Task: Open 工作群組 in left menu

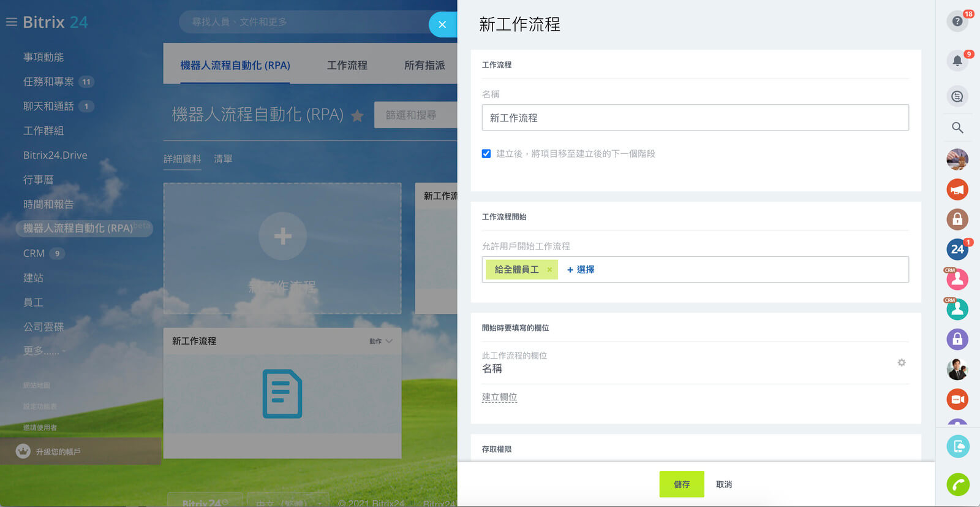Action: 43,131
